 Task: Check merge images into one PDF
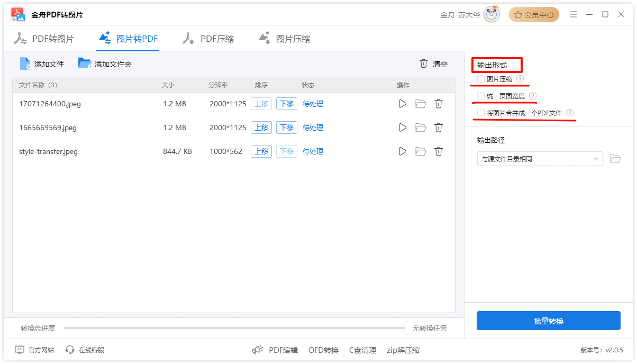pos(480,113)
